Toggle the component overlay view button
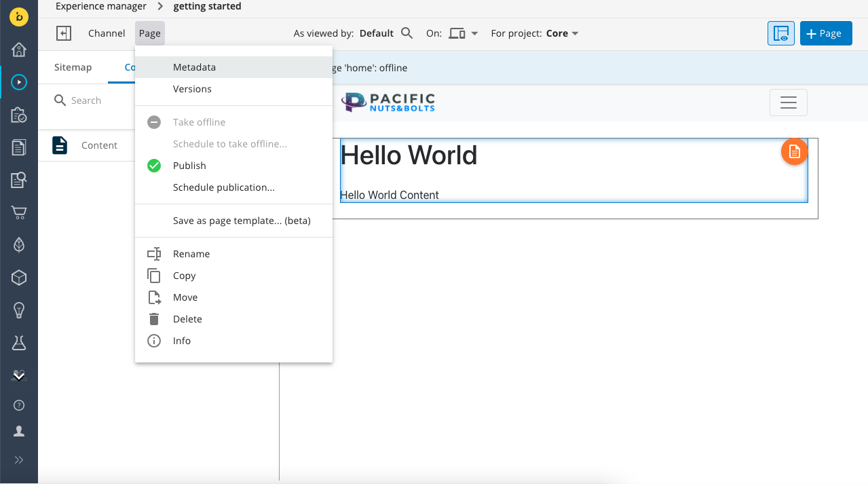Viewport: 868px width, 484px height. 780,33
